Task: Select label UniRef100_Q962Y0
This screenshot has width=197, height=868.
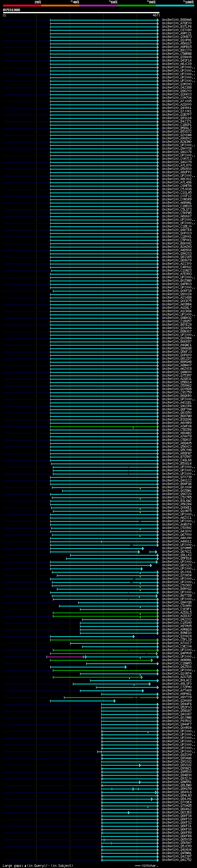Action: 176,91
